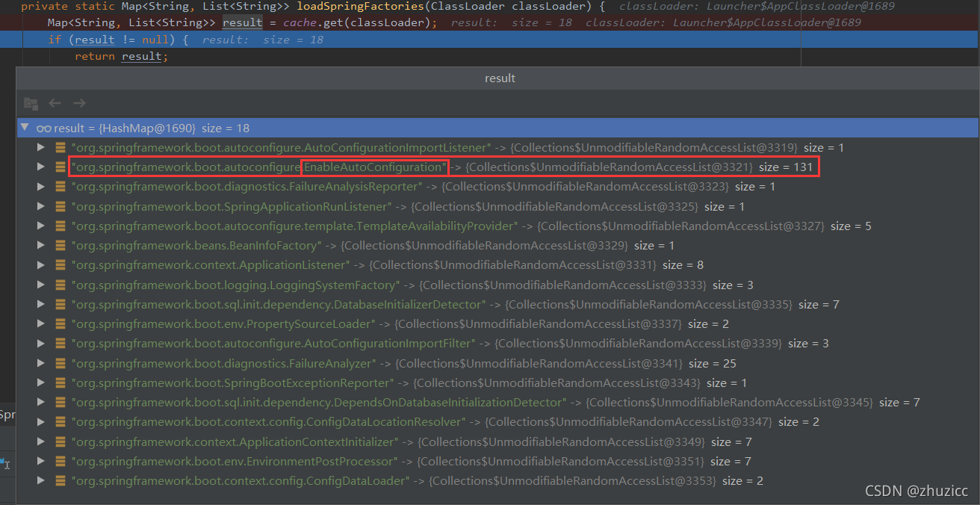
Task: Select the EnableAutoConfiguration row with size = 131
Action: (x=497, y=167)
